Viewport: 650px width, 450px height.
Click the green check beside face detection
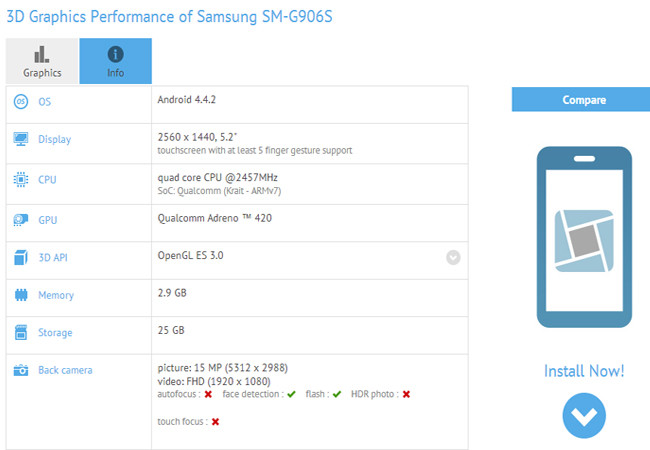point(291,394)
